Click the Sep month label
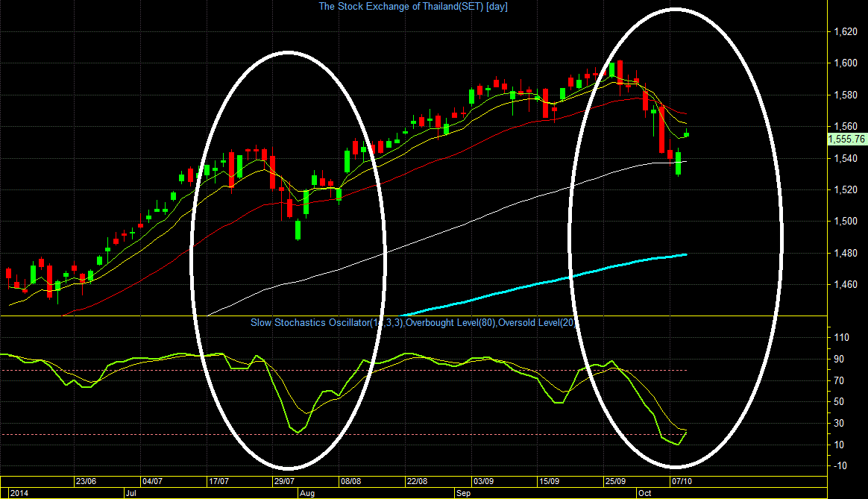This screenshot has width=868, height=499. pos(464,493)
